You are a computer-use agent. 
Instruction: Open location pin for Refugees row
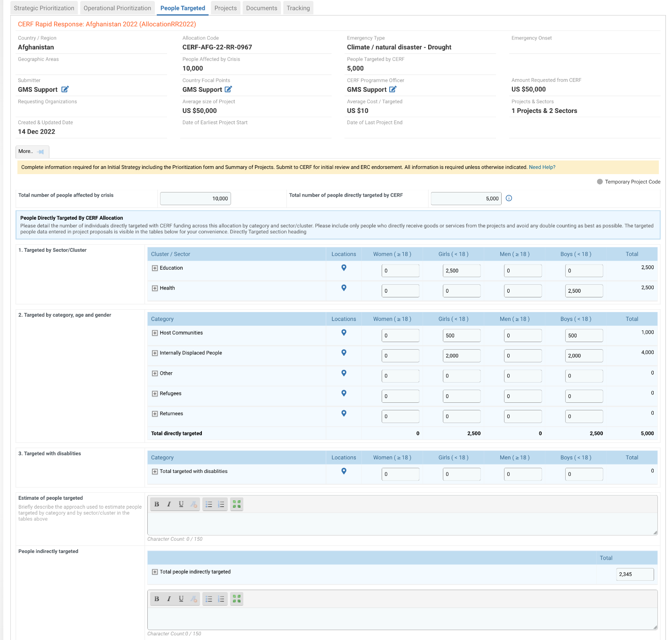click(x=344, y=393)
